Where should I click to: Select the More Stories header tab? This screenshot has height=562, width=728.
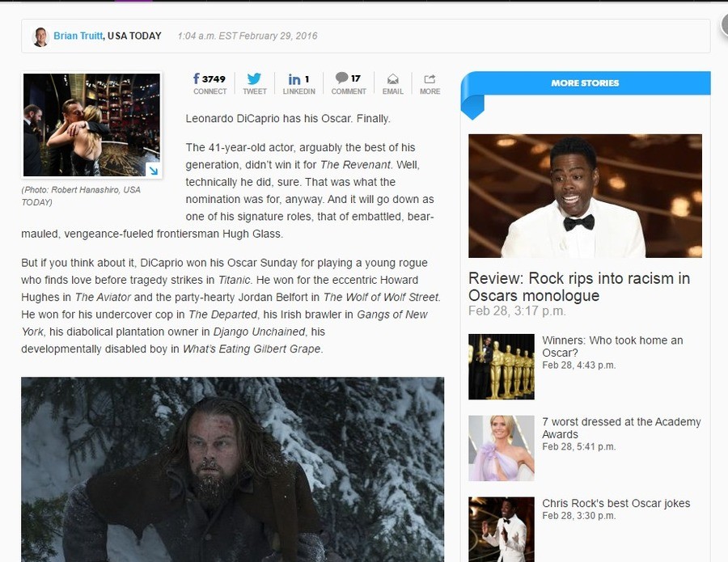point(585,83)
